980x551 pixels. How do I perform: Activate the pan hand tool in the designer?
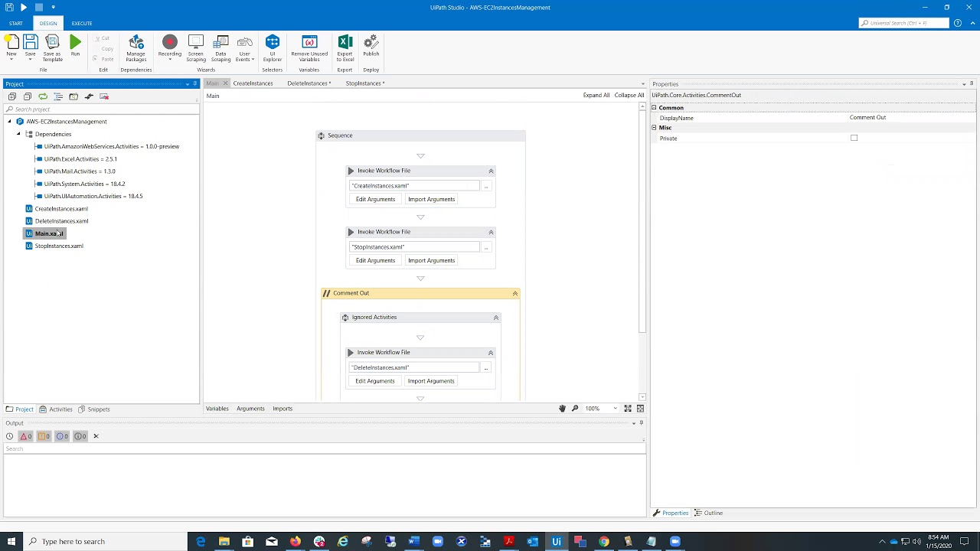pyautogui.click(x=562, y=409)
